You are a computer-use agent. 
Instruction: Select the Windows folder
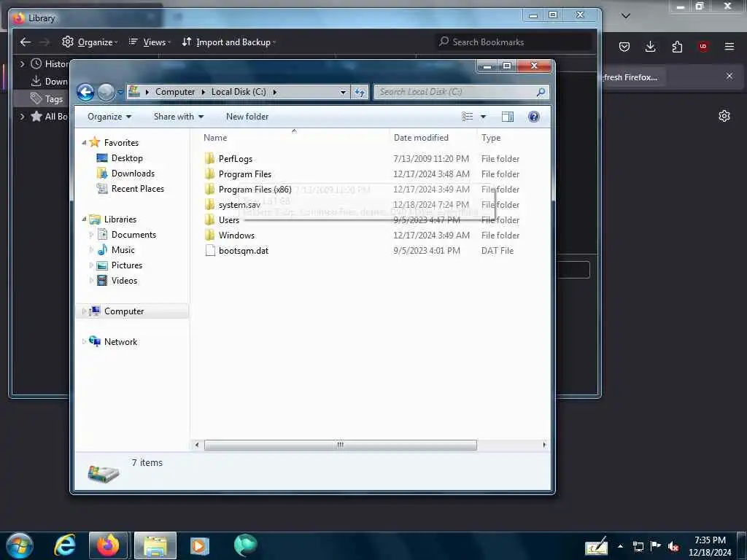click(x=236, y=236)
